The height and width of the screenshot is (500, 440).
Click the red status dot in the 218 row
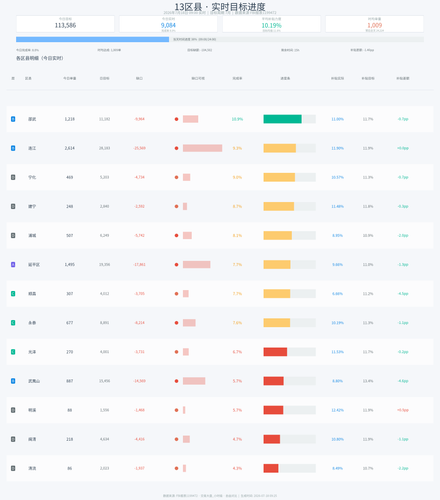tap(176, 439)
